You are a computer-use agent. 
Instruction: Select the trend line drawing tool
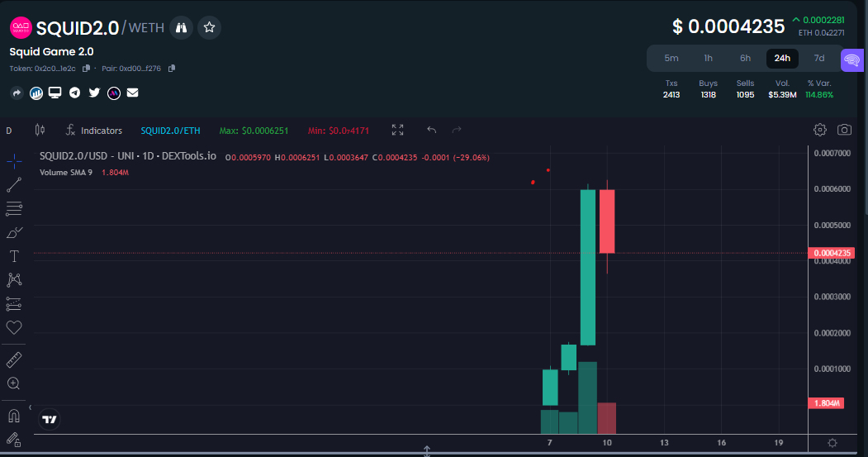(x=14, y=185)
